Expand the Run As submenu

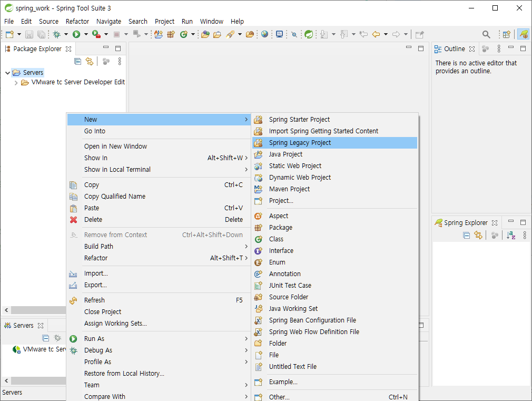point(159,339)
